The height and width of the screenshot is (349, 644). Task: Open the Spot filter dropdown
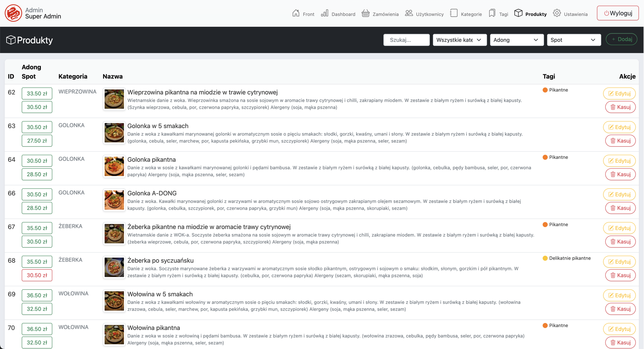click(574, 40)
